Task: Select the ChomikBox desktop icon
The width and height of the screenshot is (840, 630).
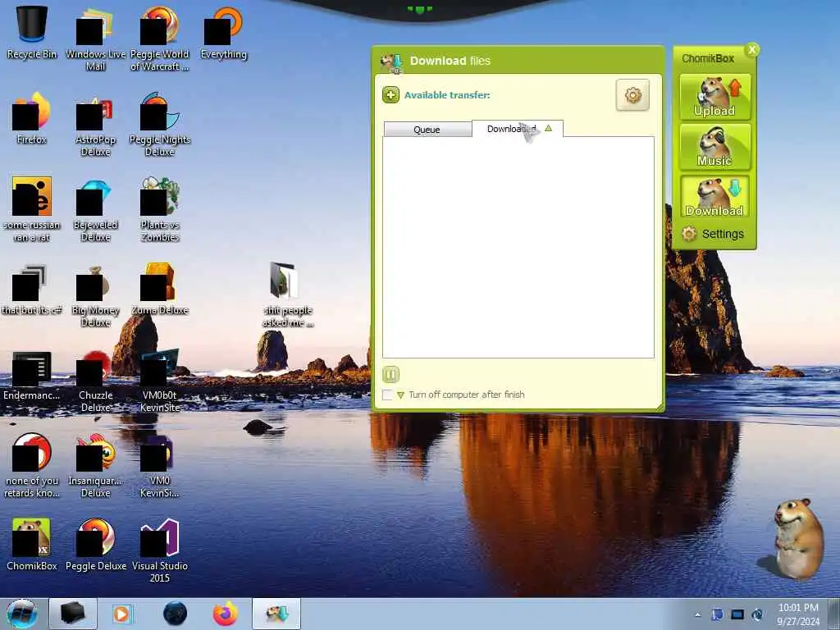Action: point(32,544)
